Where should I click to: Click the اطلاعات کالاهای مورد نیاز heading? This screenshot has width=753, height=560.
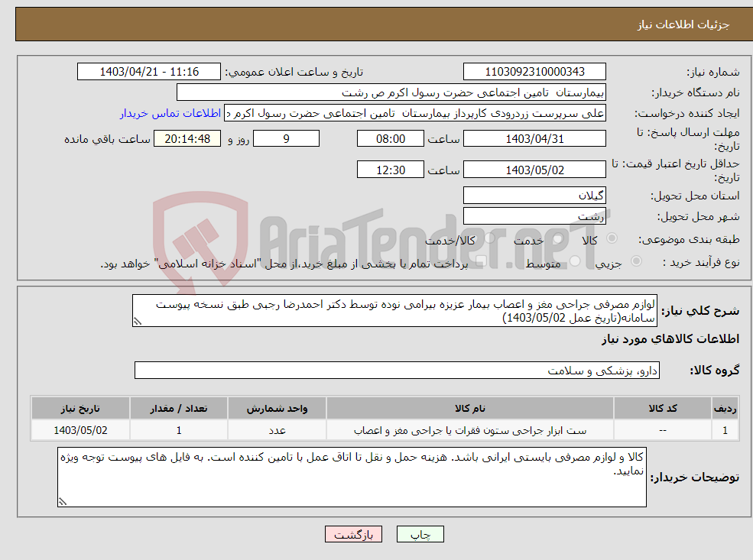(670, 339)
